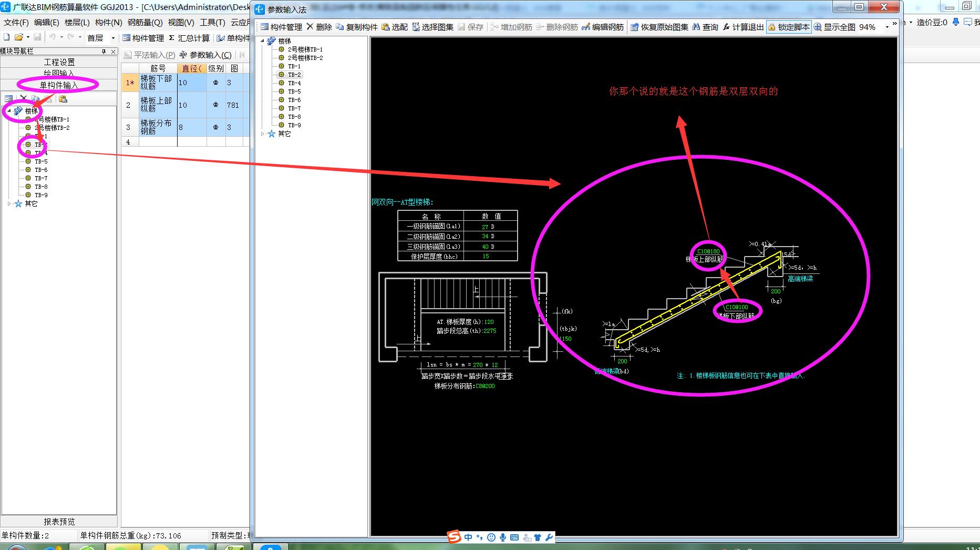Open the 工程设置 navigation section
Screen dimensions: 980x550
(x=59, y=62)
